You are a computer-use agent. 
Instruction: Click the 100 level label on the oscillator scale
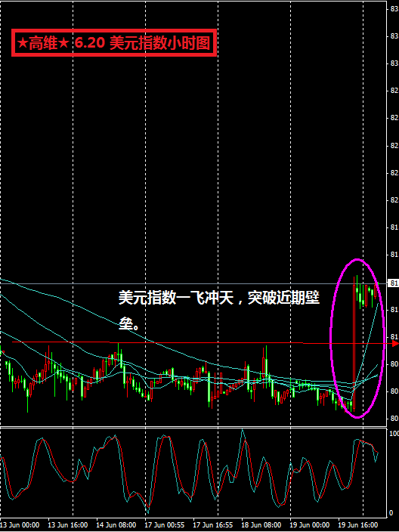394,434
